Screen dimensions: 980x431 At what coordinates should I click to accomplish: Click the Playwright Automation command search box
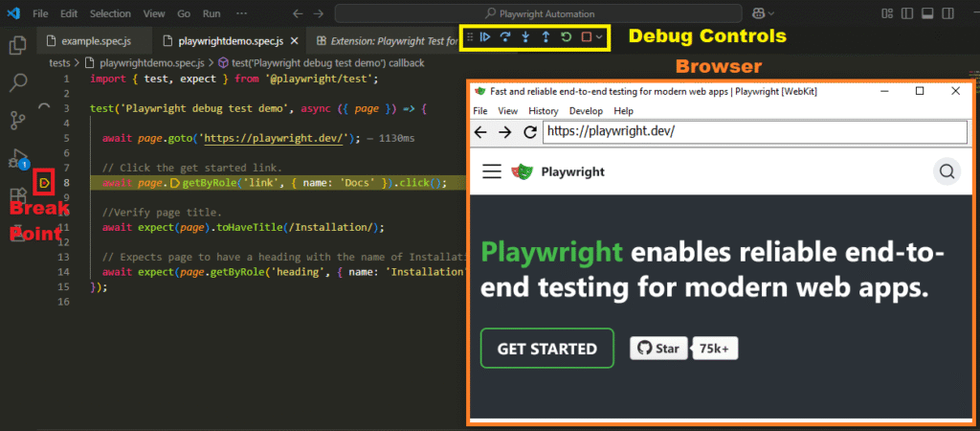538,13
